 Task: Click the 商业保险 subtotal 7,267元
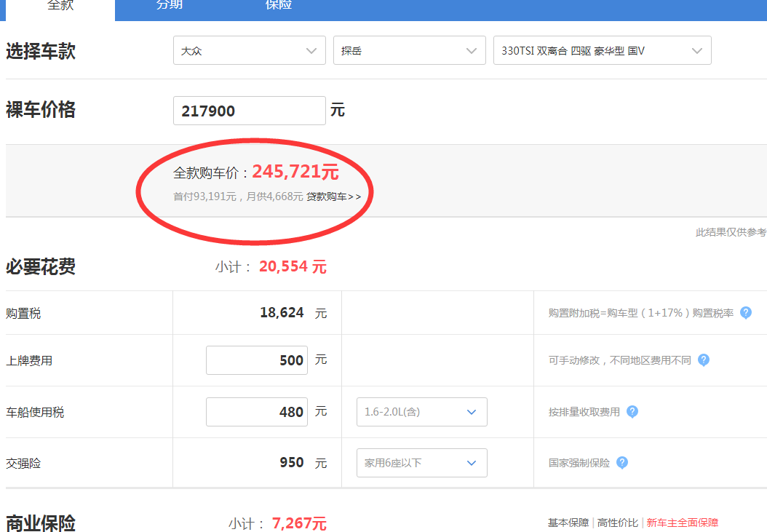click(299, 524)
